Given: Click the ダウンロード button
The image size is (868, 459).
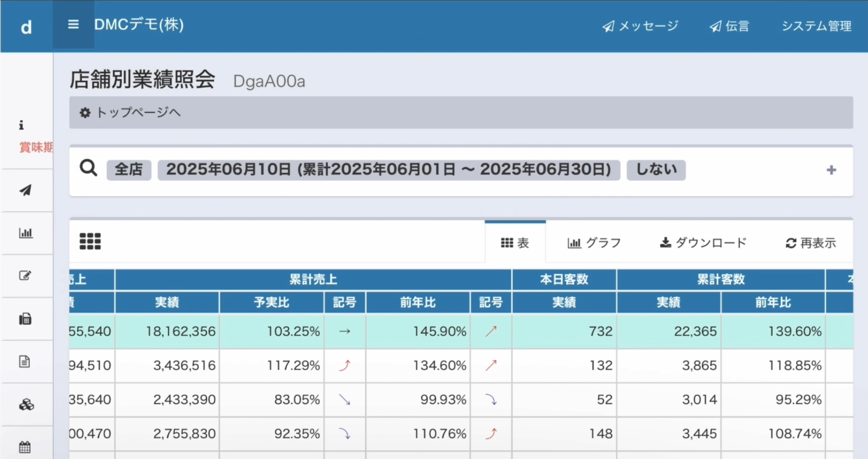Looking at the screenshot, I should tap(703, 243).
